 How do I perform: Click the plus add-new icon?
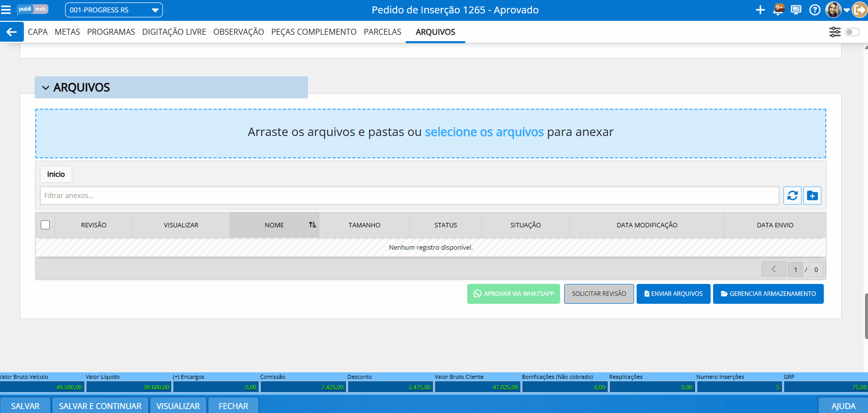pyautogui.click(x=760, y=10)
